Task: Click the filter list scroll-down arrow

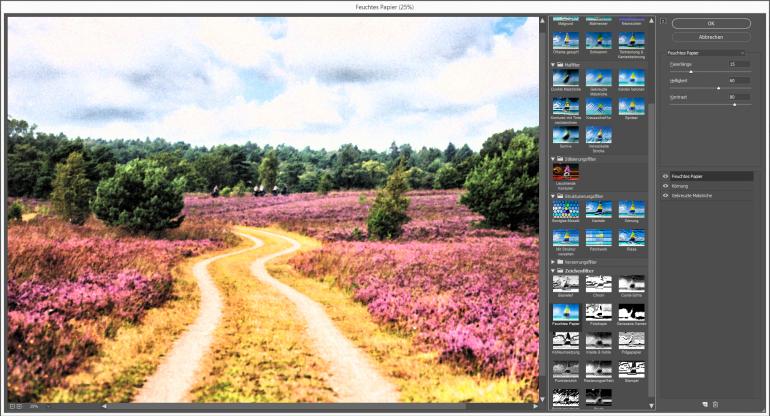Action: [x=652, y=406]
